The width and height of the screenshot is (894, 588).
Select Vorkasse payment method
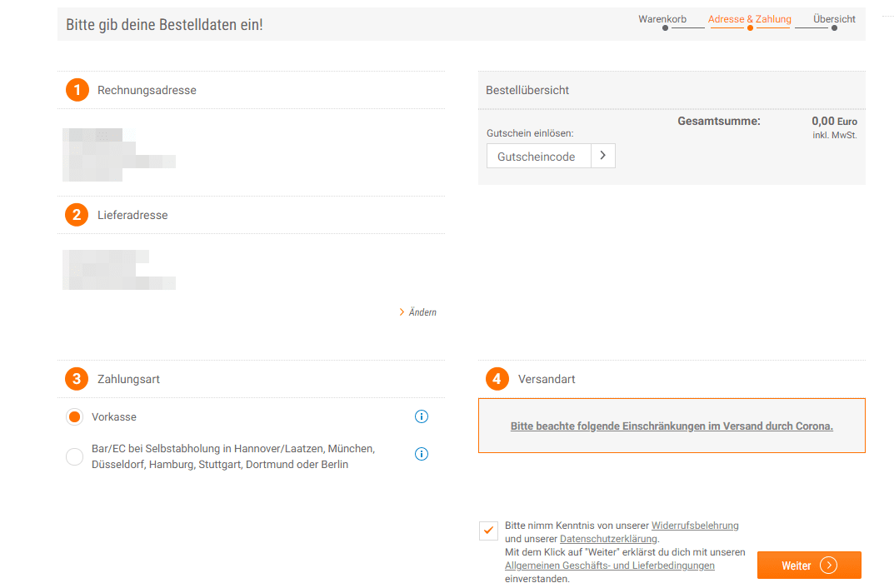point(75,417)
